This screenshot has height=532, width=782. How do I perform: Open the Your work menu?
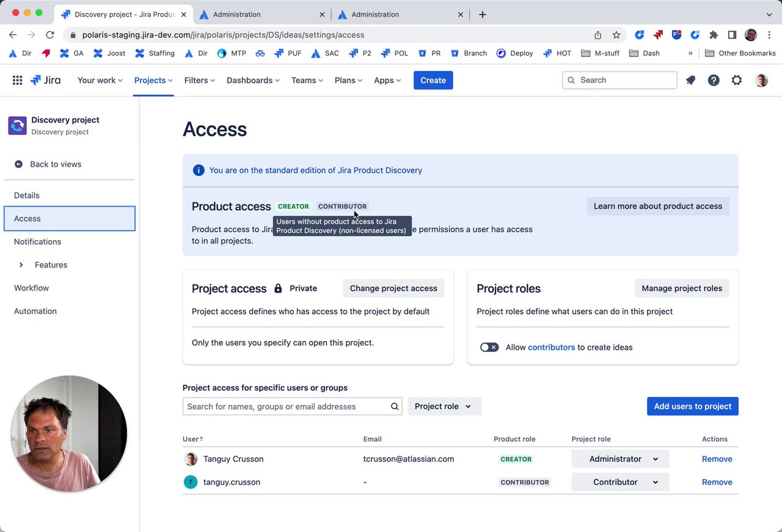pyautogui.click(x=100, y=80)
